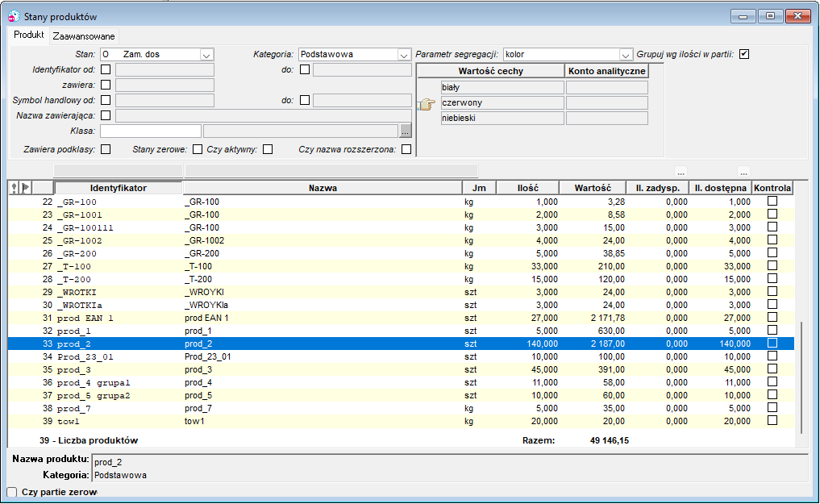Click ellipsis button above Il. zadysp. column

[x=681, y=172]
